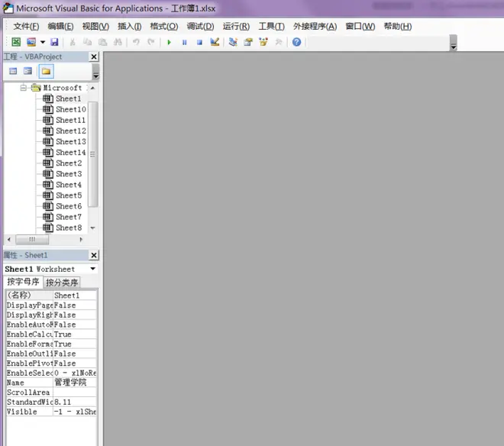Image resolution: width=504 pixels, height=446 pixels.
Task: Click project tree scroll down arrow
Action: (x=92, y=228)
